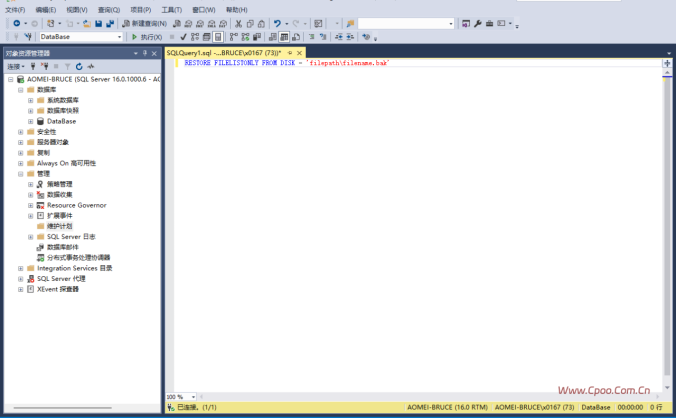676x418 pixels.
Task: Click the Increase Indent icon
Action: coord(350,37)
